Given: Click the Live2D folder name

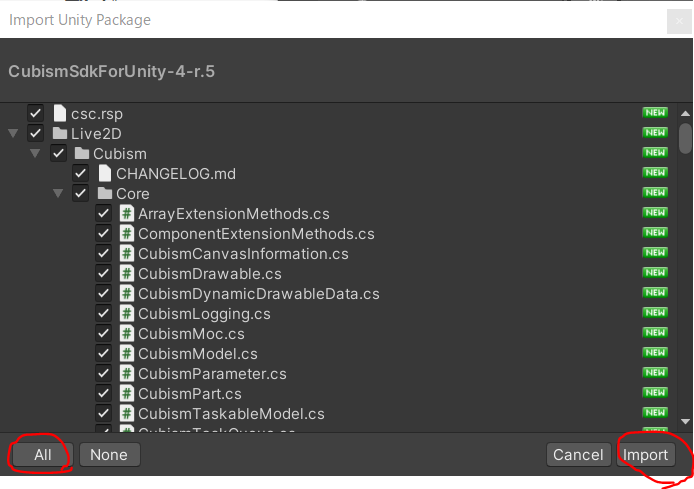Looking at the screenshot, I should (x=96, y=134).
